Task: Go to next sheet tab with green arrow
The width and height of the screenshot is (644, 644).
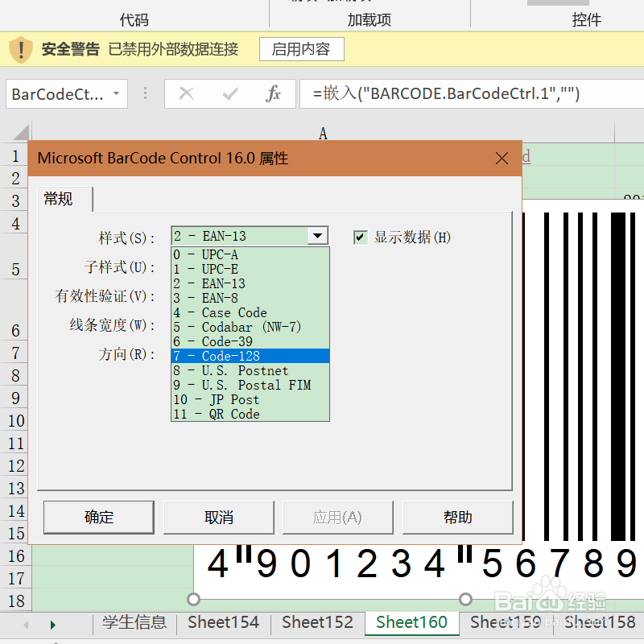Action: [x=52, y=625]
